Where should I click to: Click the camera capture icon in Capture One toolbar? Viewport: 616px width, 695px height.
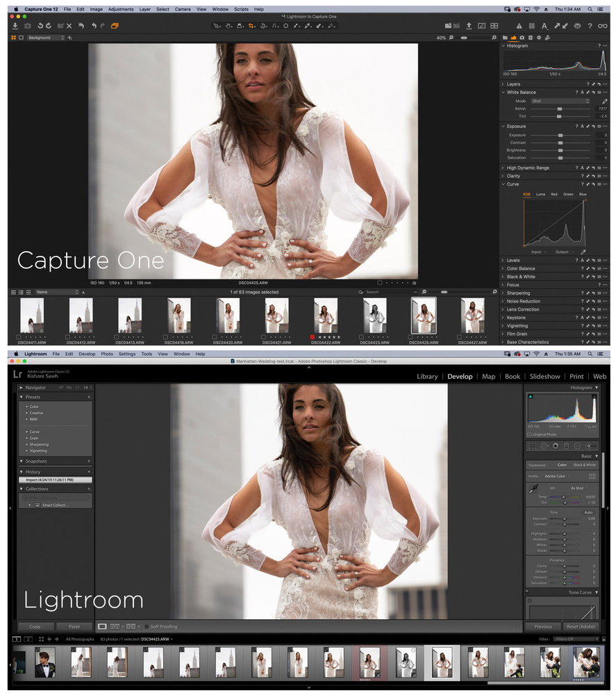coord(28,26)
